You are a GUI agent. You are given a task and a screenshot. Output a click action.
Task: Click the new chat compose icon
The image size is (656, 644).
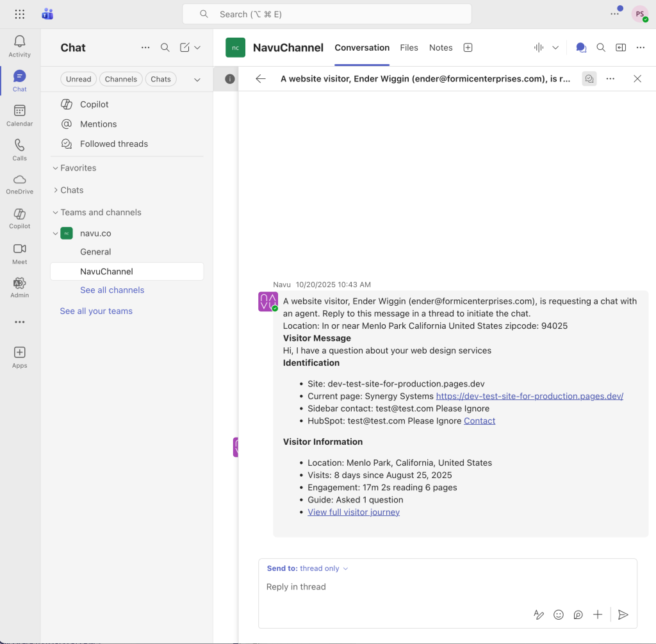(185, 47)
